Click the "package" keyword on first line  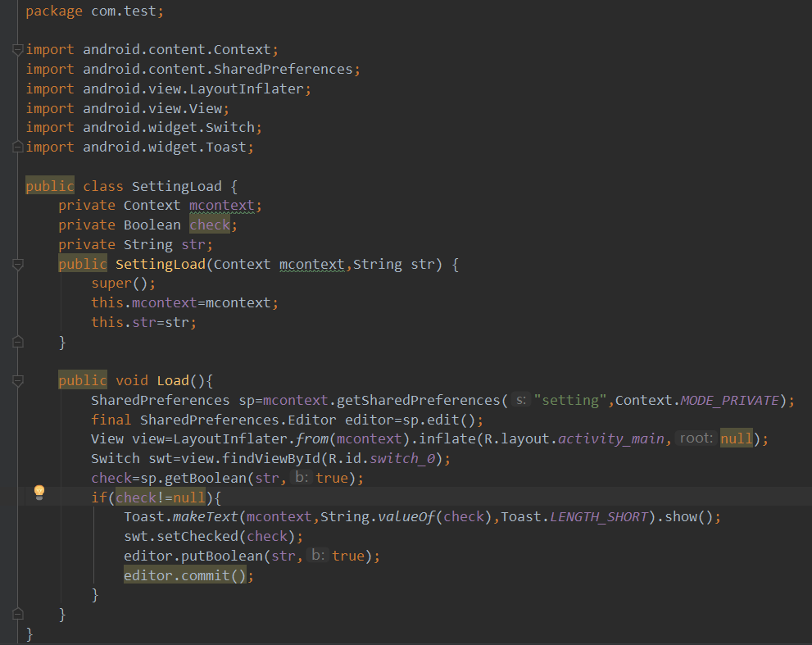click(x=54, y=11)
